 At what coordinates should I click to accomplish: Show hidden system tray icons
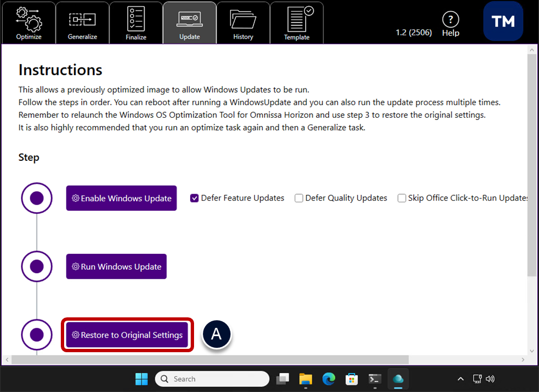pyautogui.click(x=460, y=379)
